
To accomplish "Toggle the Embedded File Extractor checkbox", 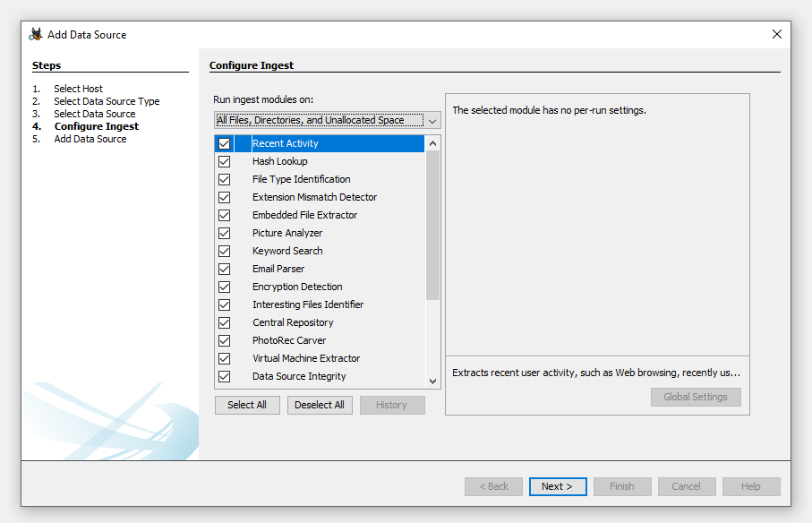I will 224,216.
